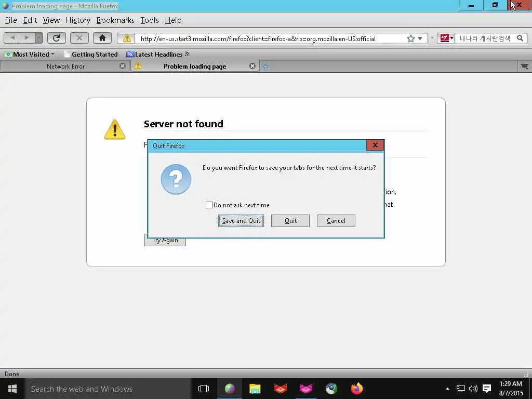Open File Explorer from the taskbar
Viewport: 532px width, 399px height.
[255, 389]
